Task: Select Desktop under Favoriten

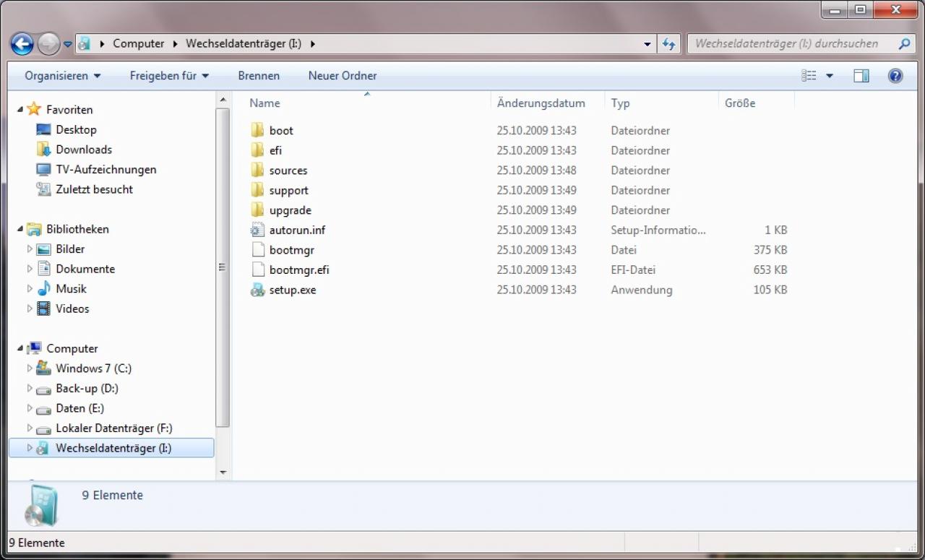Action: tap(76, 130)
